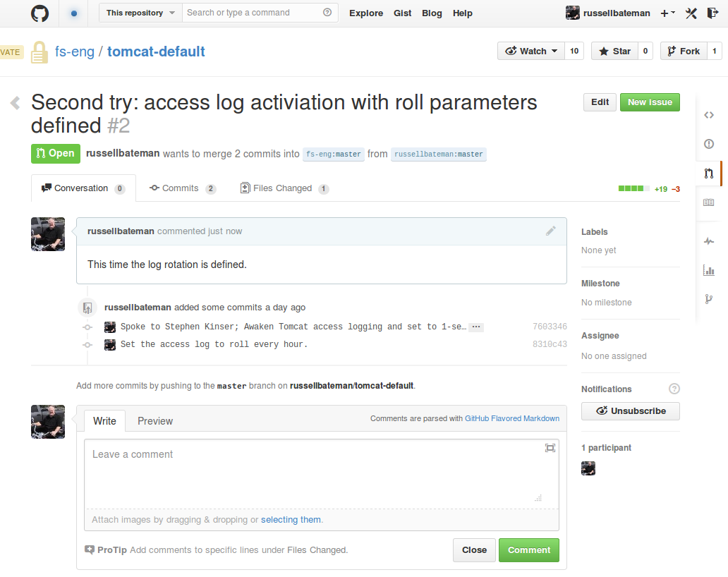The height and width of the screenshot is (577, 728).
Task: Open the create new plus menu
Action: [x=667, y=13]
